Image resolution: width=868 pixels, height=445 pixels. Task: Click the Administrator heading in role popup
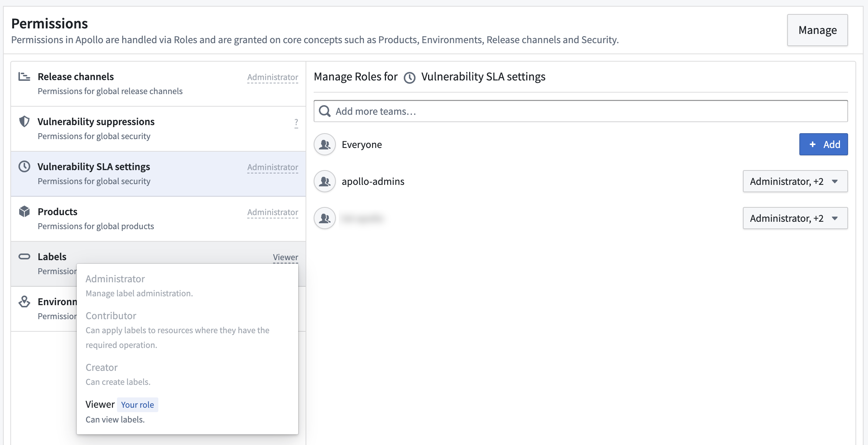point(115,279)
